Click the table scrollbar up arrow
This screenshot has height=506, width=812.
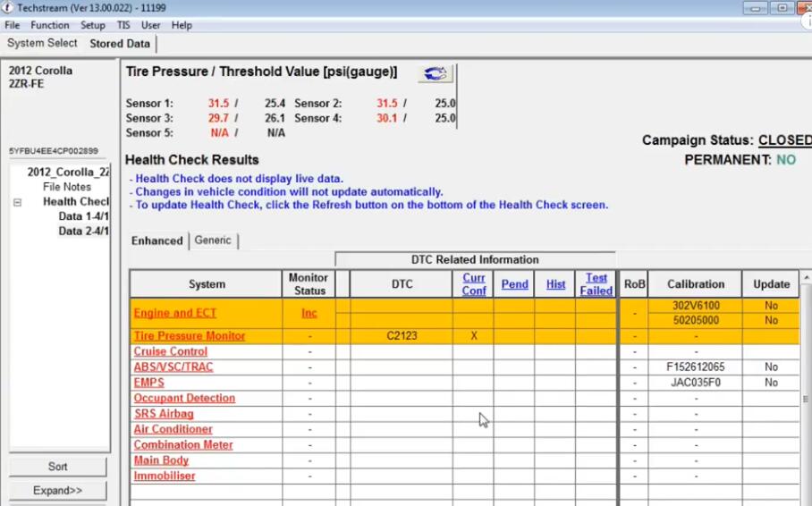(806, 279)
